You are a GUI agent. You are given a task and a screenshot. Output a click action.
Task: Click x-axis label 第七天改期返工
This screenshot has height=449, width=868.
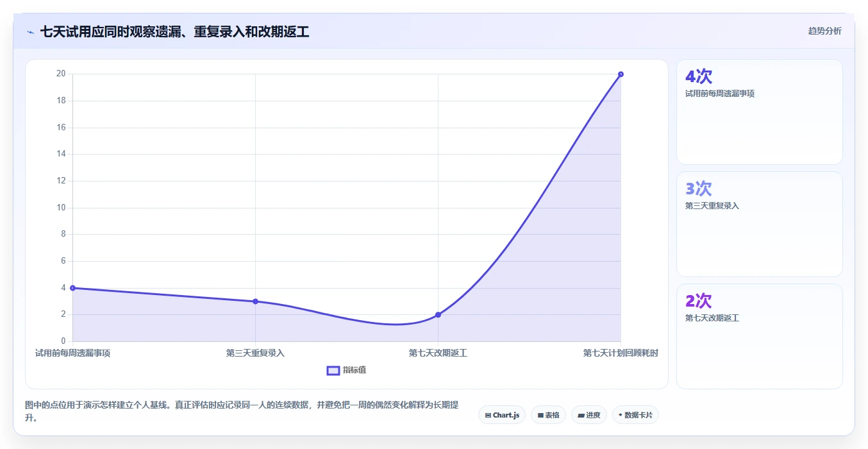(438, 353)
